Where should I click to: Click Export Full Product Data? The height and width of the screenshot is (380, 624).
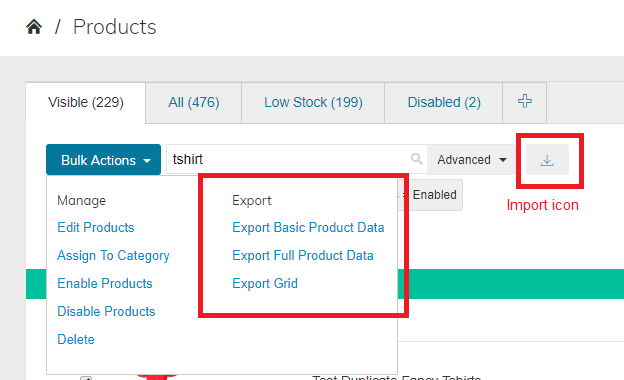pyautogui.click(x=303, y=255)
